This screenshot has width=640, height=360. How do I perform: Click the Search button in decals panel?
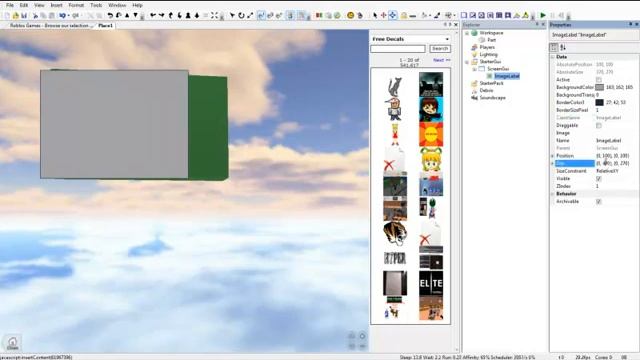pyautogui.click(x=440, y=49)
